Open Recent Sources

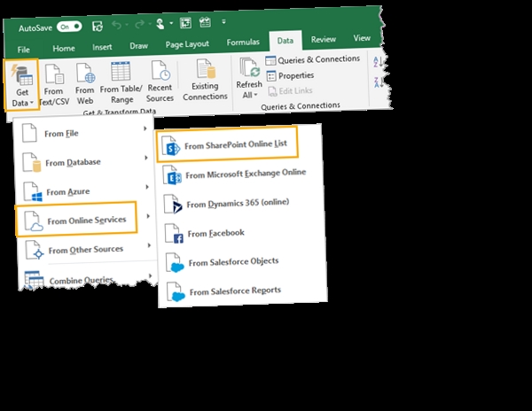(160, 81)
